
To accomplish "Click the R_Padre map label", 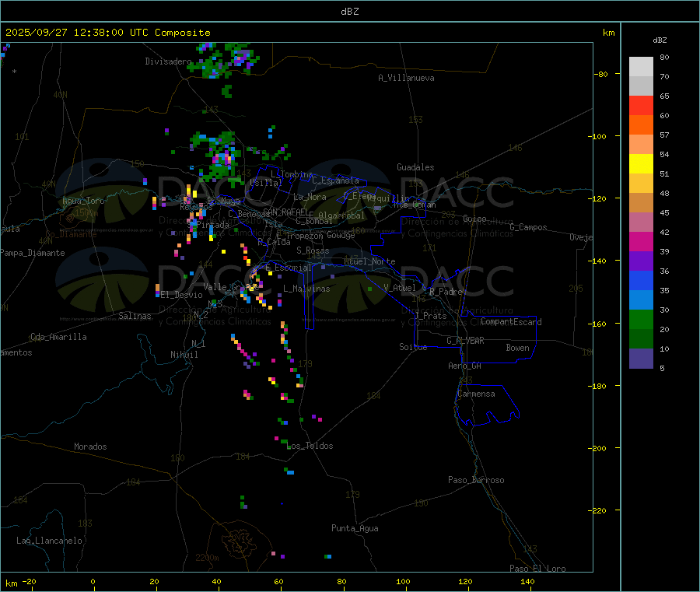I will [446, 292].
